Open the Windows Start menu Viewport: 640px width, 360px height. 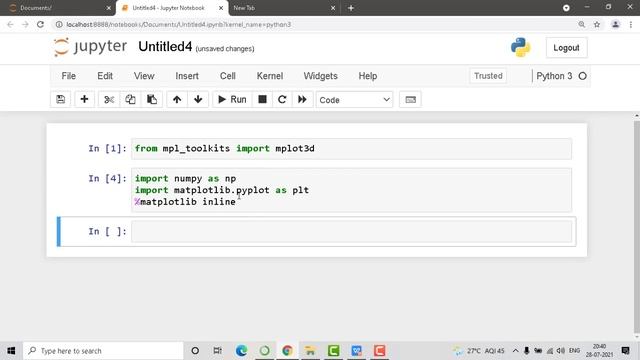point(11,351)
